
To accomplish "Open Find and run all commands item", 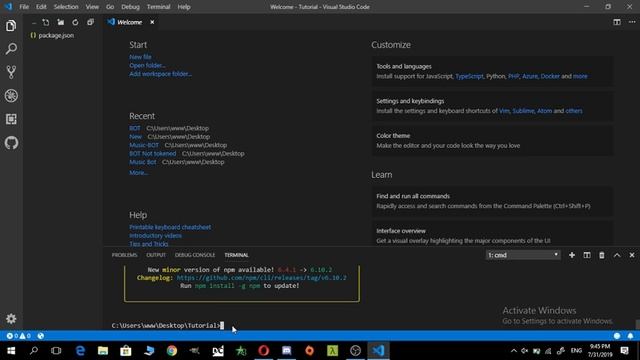I will (x=492, y=201).
